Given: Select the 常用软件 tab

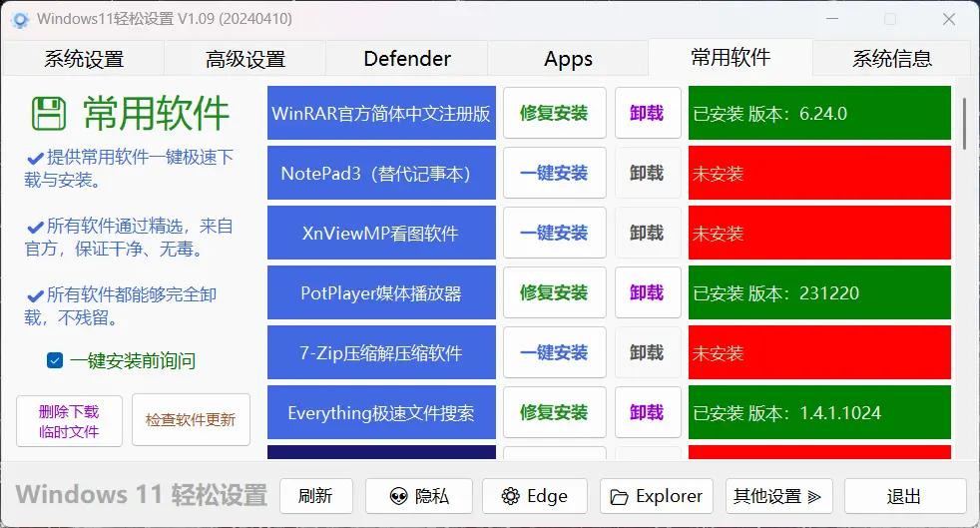Looking at the screenshot, I should coord(731,58).
